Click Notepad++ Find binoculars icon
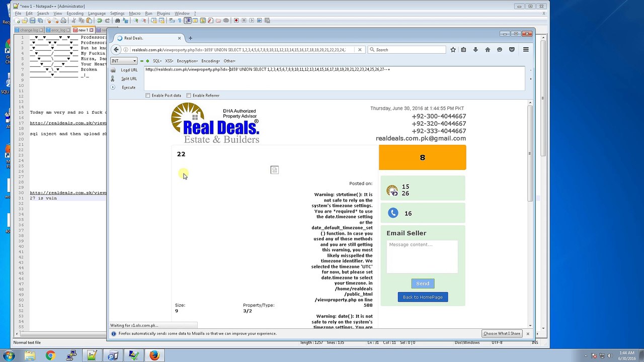The height and width of the screenshot is (362, 644). [x=118, y=21]
